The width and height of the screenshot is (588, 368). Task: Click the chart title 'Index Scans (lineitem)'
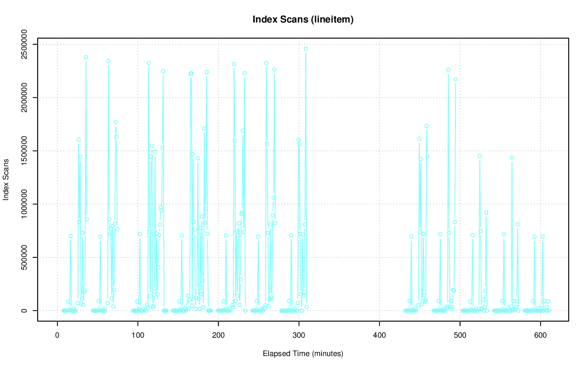tap(303, 19)
